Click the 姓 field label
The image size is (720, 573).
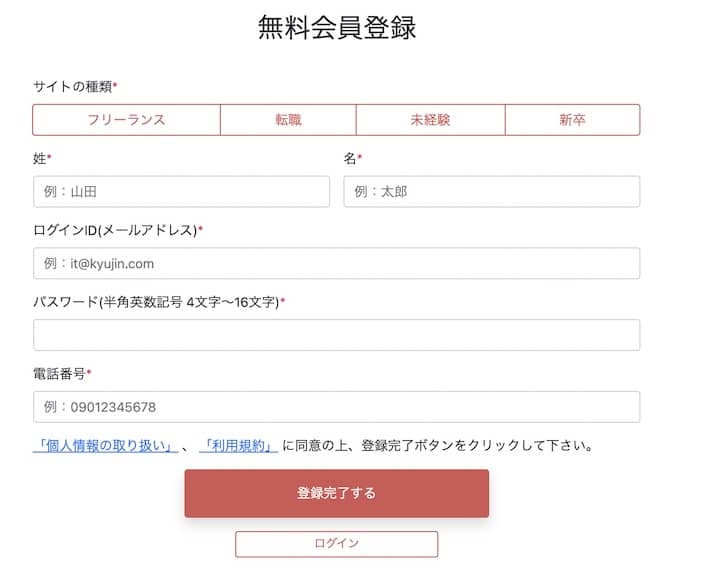click(40, 158)
